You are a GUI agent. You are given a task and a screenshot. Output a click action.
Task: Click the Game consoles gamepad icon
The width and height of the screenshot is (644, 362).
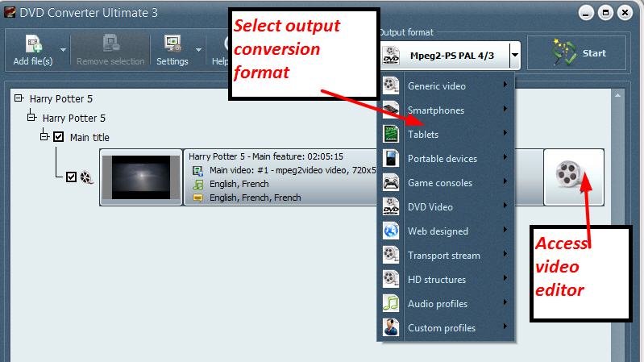[x=391, y=182]
